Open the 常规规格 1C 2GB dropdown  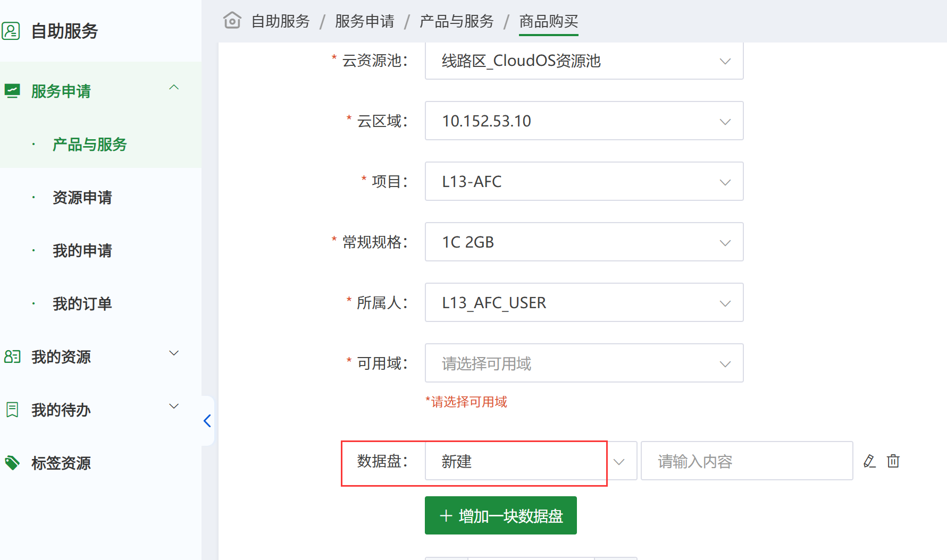tap(584, 242)
